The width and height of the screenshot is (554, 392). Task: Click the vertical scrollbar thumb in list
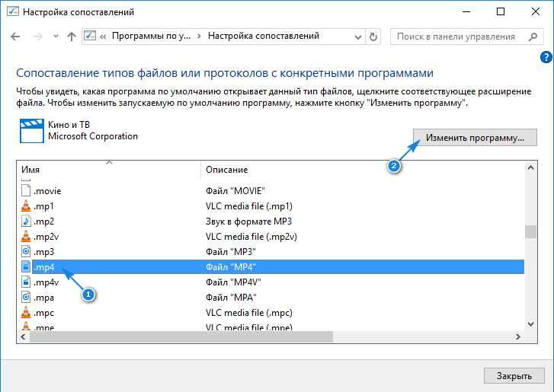(x=530, y=231)
